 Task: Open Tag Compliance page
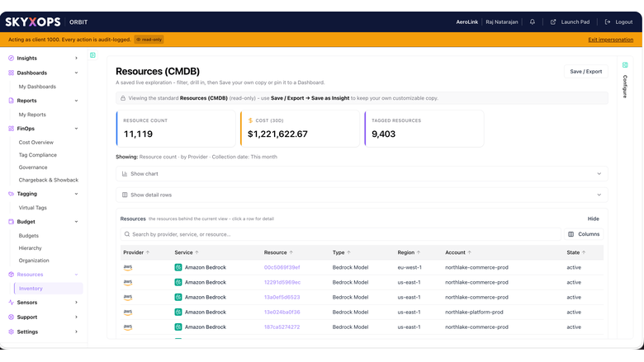pyautogui.click(x=38, y=155)
